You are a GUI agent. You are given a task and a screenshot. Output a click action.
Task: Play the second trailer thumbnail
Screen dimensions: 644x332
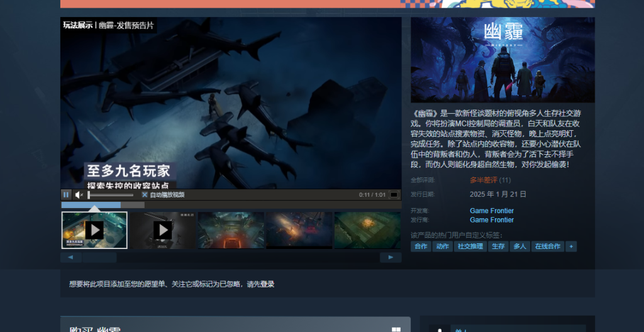pos(163,230)
